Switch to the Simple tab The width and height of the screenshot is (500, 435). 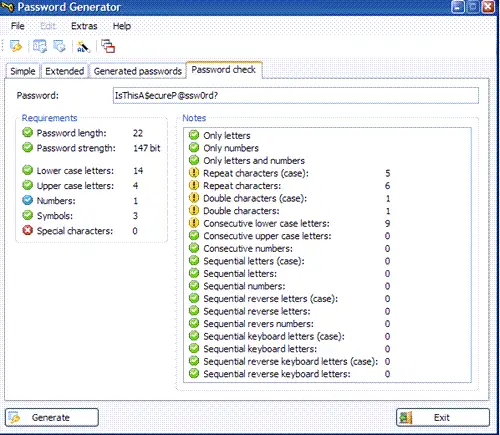point(23,71)
